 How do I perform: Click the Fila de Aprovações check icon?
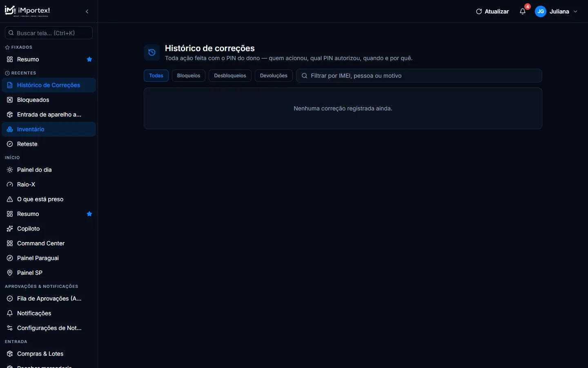pyautogui.click(x=10, y=298)
